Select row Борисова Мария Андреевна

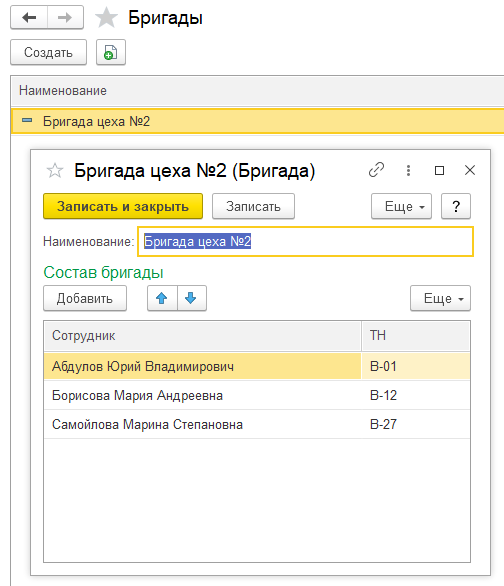(257, 395)
